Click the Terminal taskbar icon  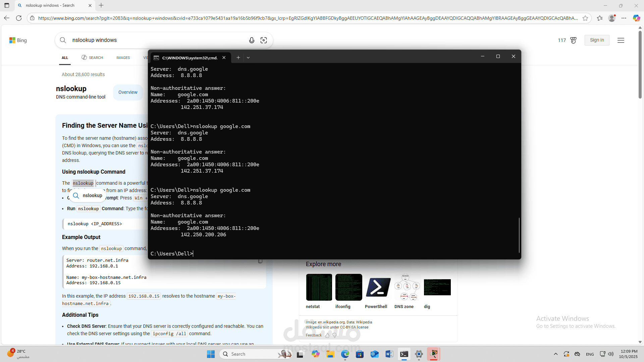(x=404, y=354)
